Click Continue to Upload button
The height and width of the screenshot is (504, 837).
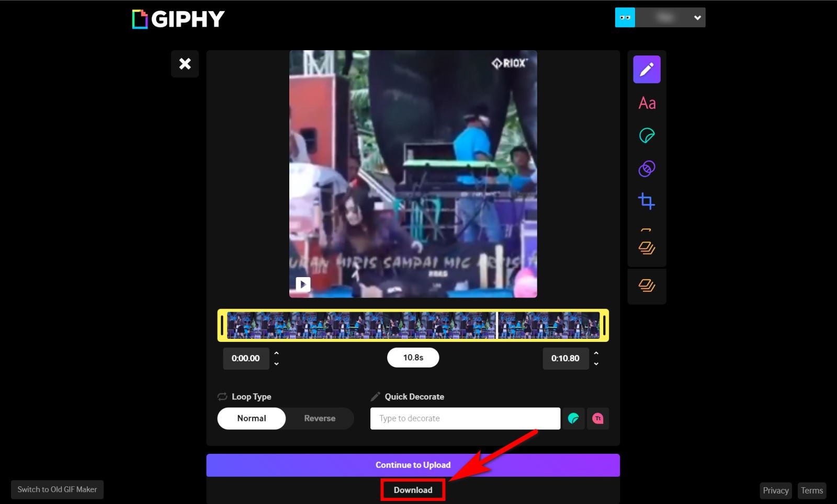pos(413,465)
